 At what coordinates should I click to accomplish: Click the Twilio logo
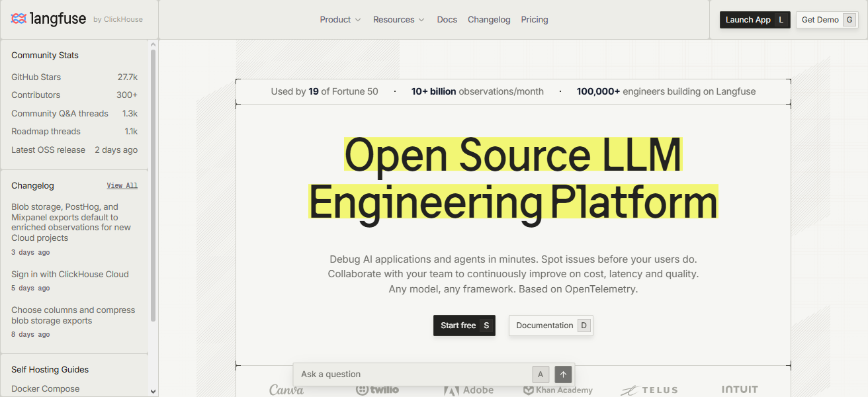coord(377,390)
